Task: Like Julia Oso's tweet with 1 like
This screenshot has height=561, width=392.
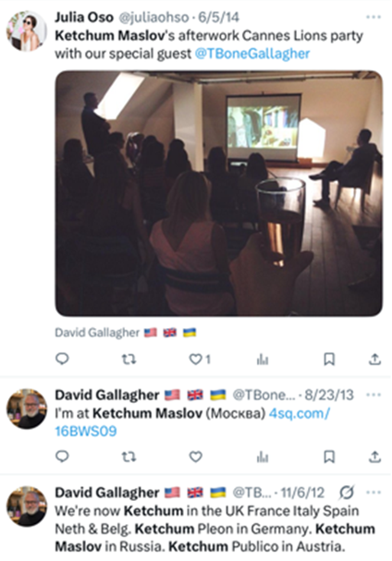Action: 200,359
